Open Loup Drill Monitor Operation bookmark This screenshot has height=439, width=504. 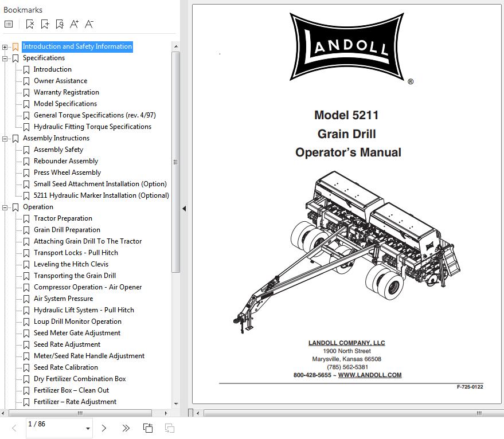[77, 322]
